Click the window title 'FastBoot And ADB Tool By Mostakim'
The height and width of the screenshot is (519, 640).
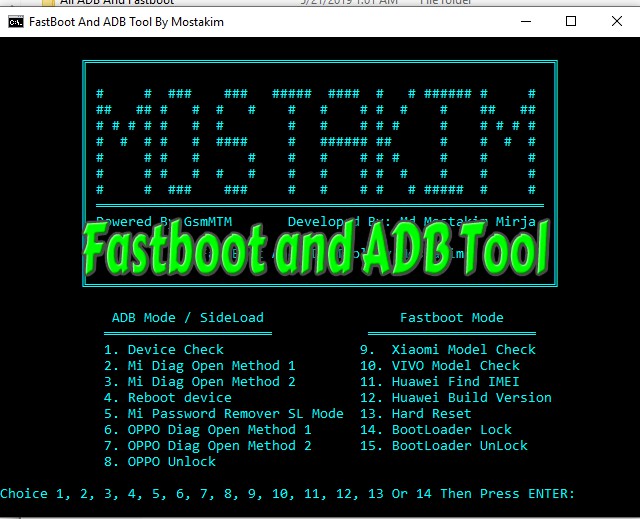pos(127,22)
